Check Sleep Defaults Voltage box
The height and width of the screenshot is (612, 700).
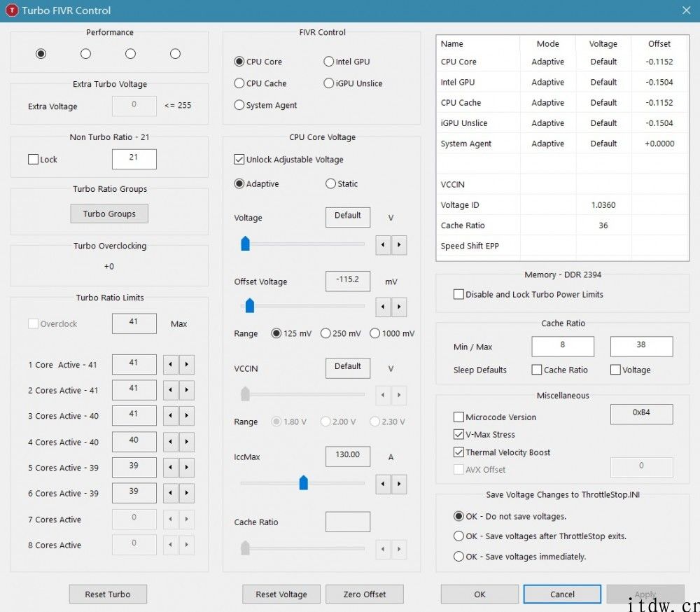(x=631, y=370)
